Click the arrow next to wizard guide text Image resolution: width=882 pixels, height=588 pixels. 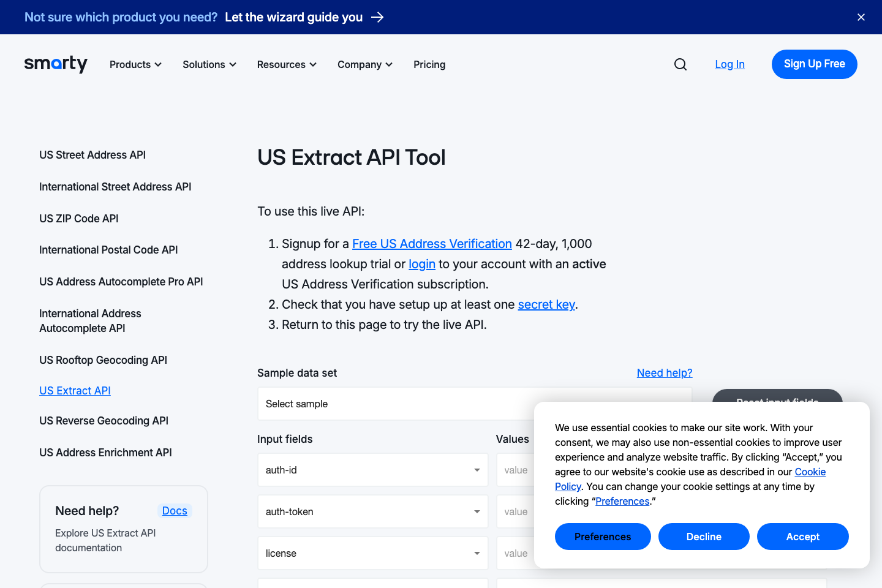point(378,17)
